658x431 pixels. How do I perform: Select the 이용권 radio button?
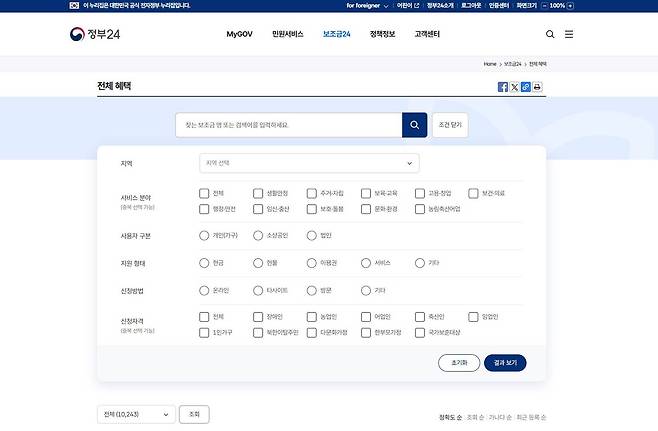311,263
